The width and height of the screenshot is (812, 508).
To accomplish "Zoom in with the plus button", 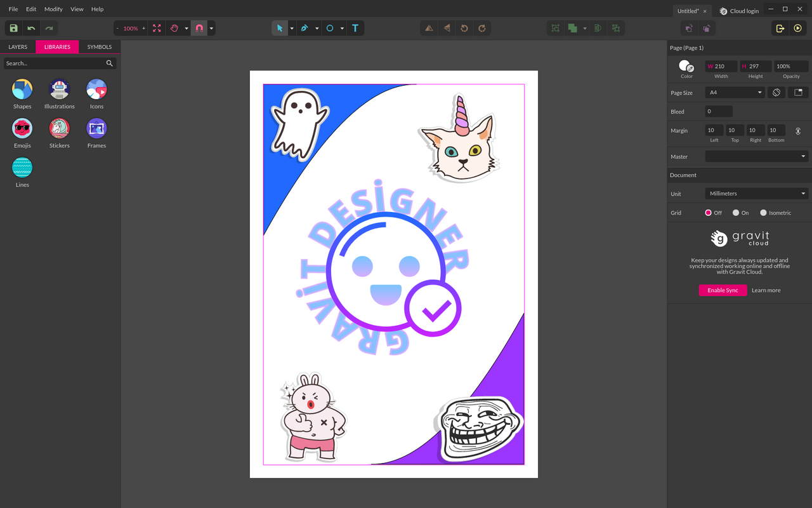I will pyautogui.click(x=143, y=29).
